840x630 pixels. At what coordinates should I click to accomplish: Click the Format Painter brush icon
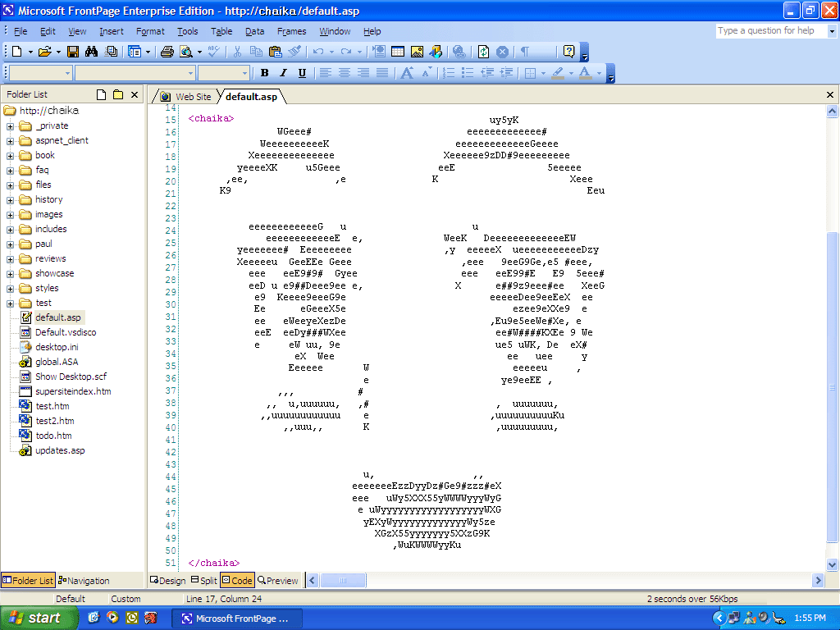tap(294, 52)
